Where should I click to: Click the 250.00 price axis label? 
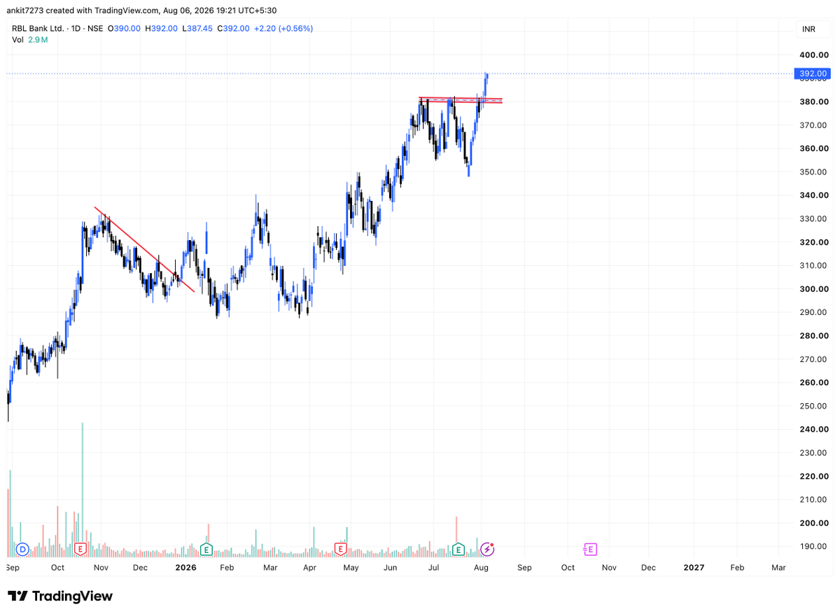tap(814, 406)
